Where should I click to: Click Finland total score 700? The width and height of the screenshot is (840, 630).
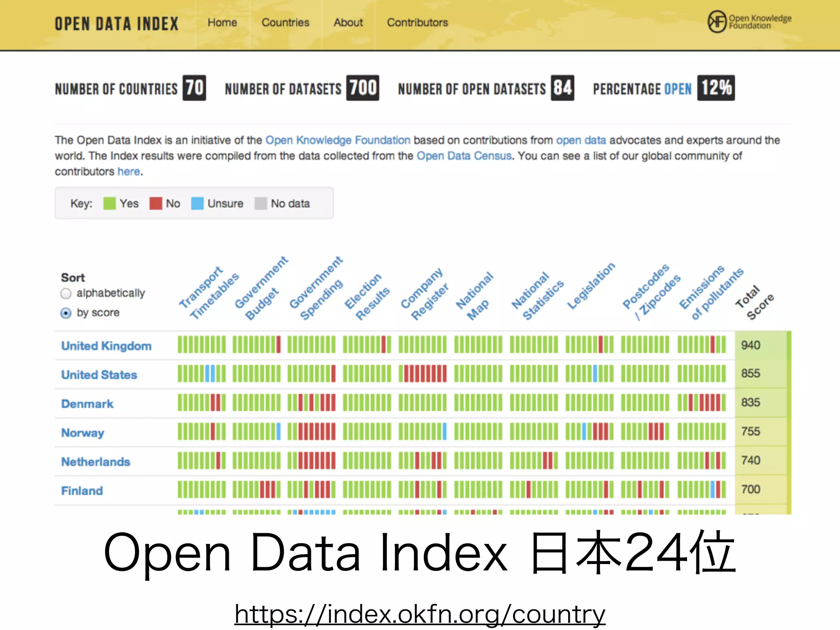[x=751, y=489]
